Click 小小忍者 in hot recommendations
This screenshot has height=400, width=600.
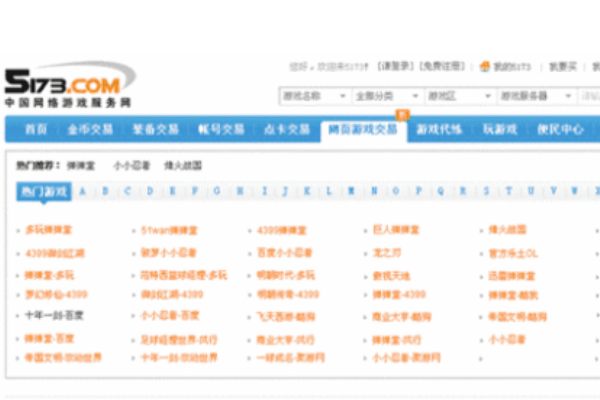132,166
